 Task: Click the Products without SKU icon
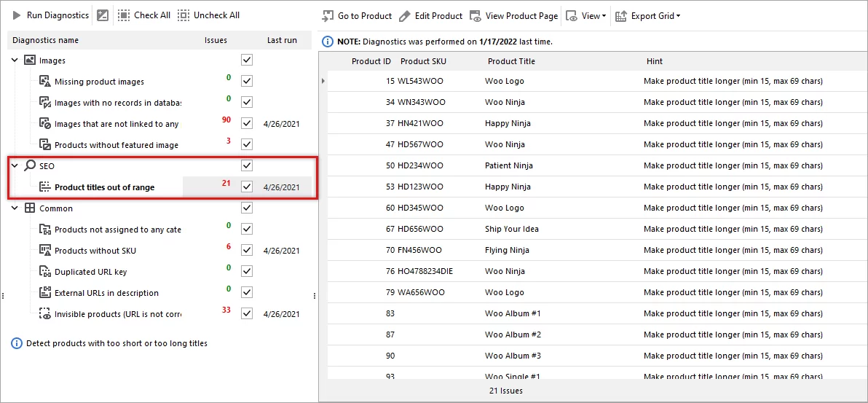44,251
